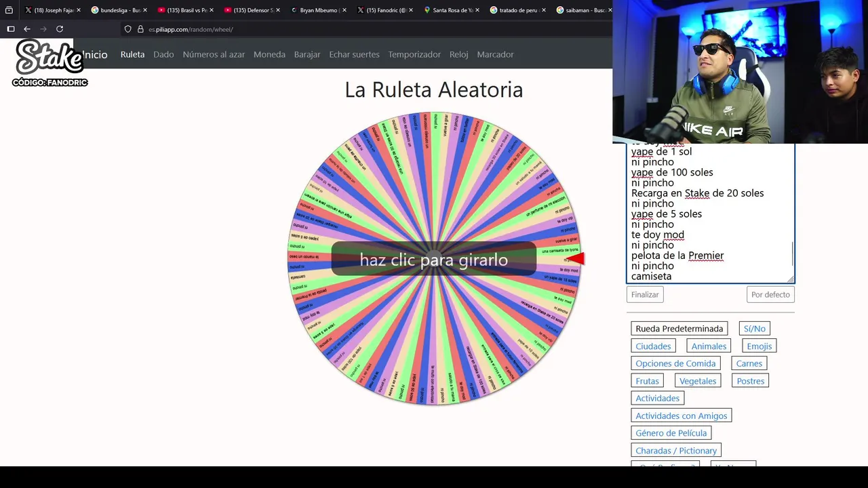The image size is (868, 488).
Task: Select Actividades con Amigos preset
Action: (682, 415)
